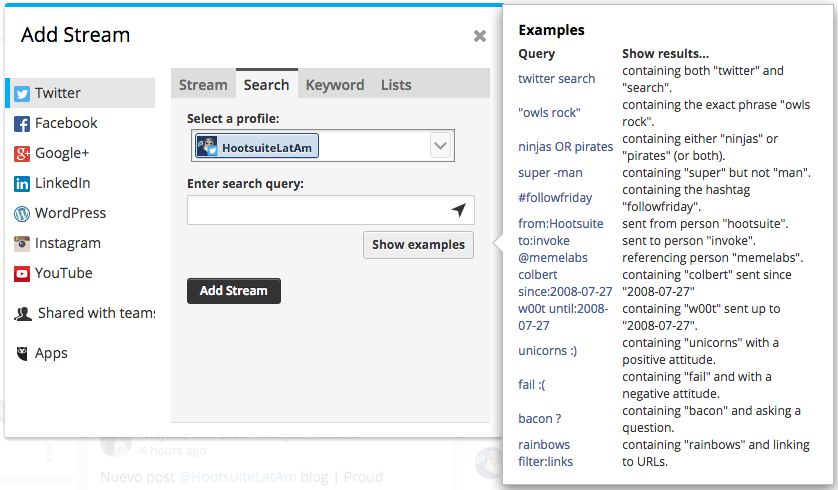This screenshot has height=490, width=838.
Task: Choose Twitter in the network list
Action: [x=80, y=93]
